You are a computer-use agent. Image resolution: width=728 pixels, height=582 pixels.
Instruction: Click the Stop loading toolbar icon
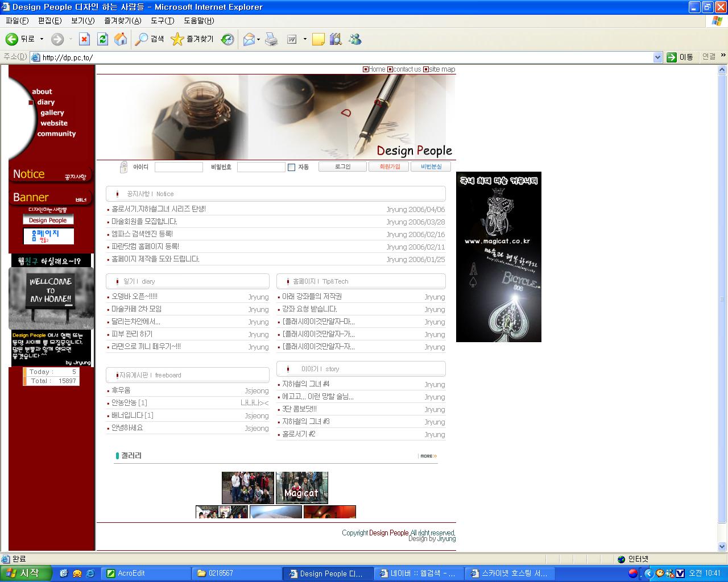click(84, 39)
